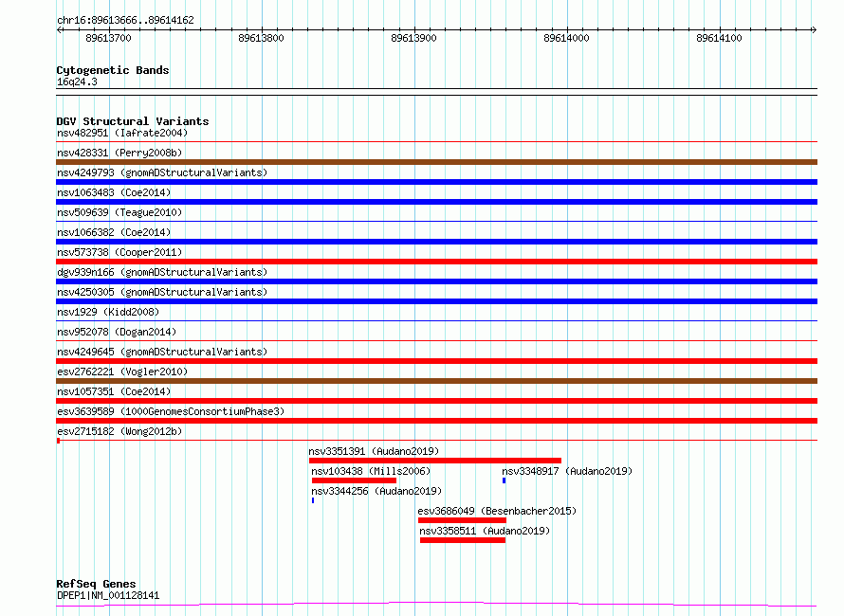The height and width of the screenshot is (616, 844).
Task: Click the nsv482951 (Iafrate2004) variant label
Action: 122,133
